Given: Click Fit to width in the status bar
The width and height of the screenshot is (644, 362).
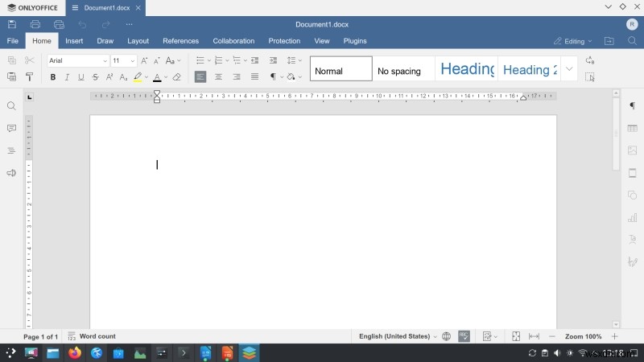Looking at the screenshot, I should 534,336.
